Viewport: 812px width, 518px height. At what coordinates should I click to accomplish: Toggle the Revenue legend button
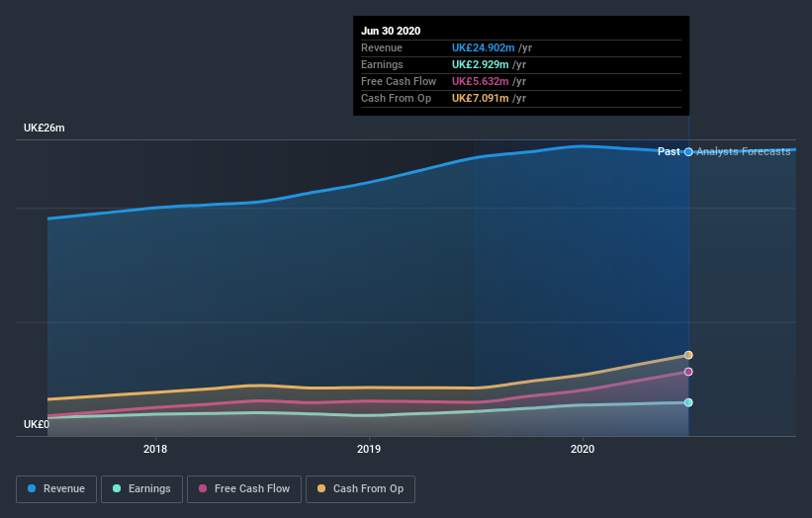(56, 489)
